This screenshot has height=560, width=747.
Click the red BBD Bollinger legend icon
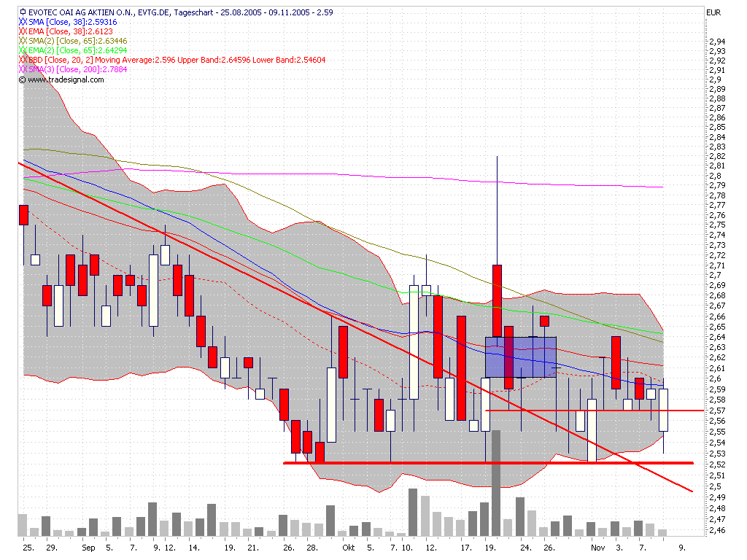[x=23, y=60]
